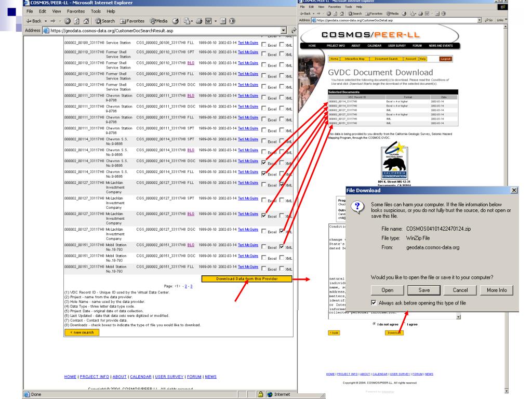The width and height of the screenshot is (532, 399).
Task: Expand the Back history dropdown in right window
Action: pos(313,14)
